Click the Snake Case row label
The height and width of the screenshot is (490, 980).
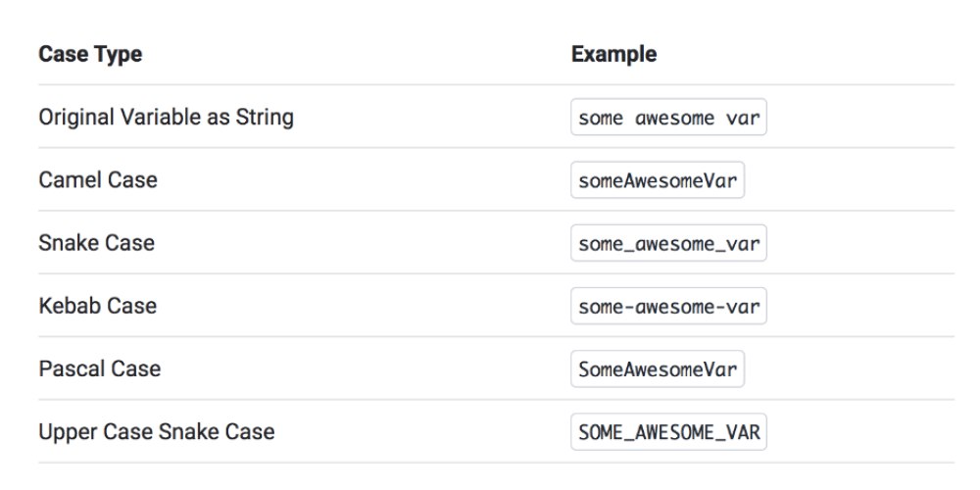[96, 242]
